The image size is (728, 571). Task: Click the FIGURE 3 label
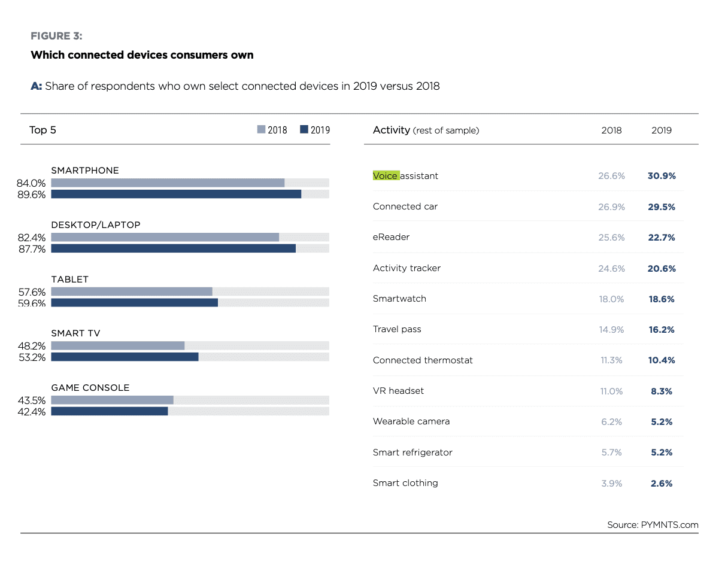pyautogui.click(x=56, y=37)
